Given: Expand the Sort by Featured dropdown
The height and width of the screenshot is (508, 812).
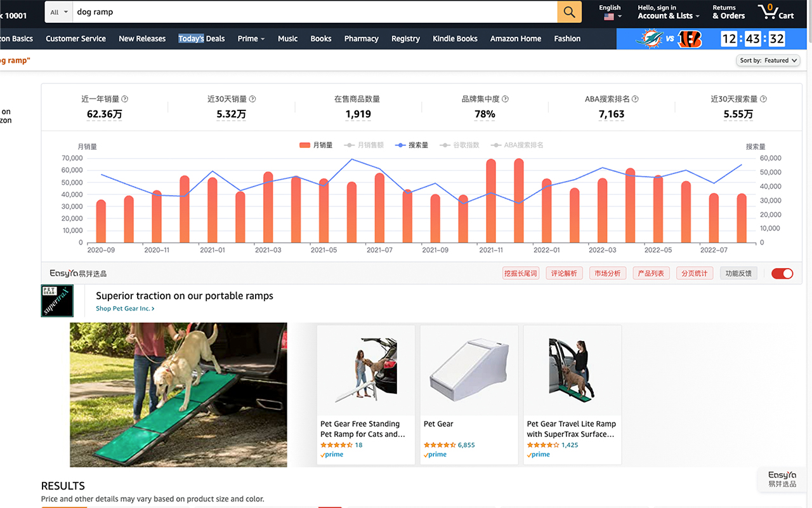Looking at the screenshot, I should pyautogui.click(x=768, y=60).
